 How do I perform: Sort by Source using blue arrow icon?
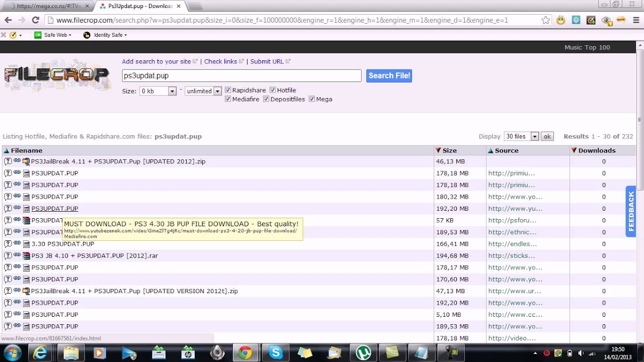[x=491, y=150]
